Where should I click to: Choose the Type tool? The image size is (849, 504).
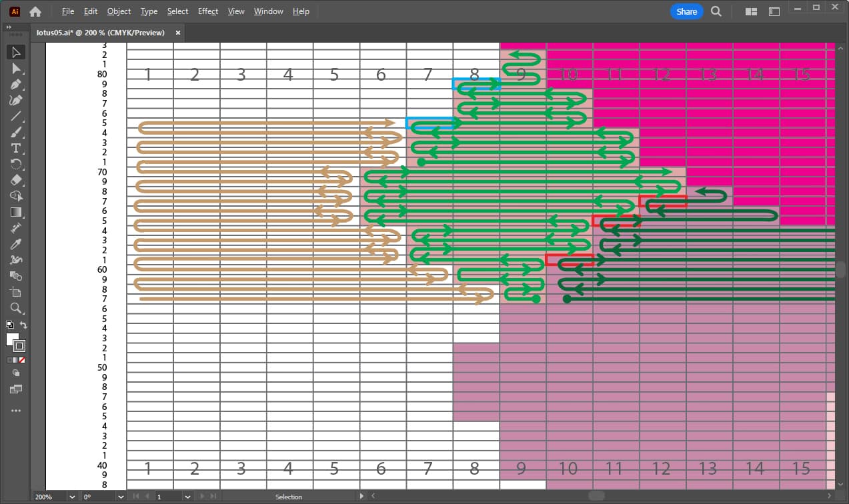[16, 148]
